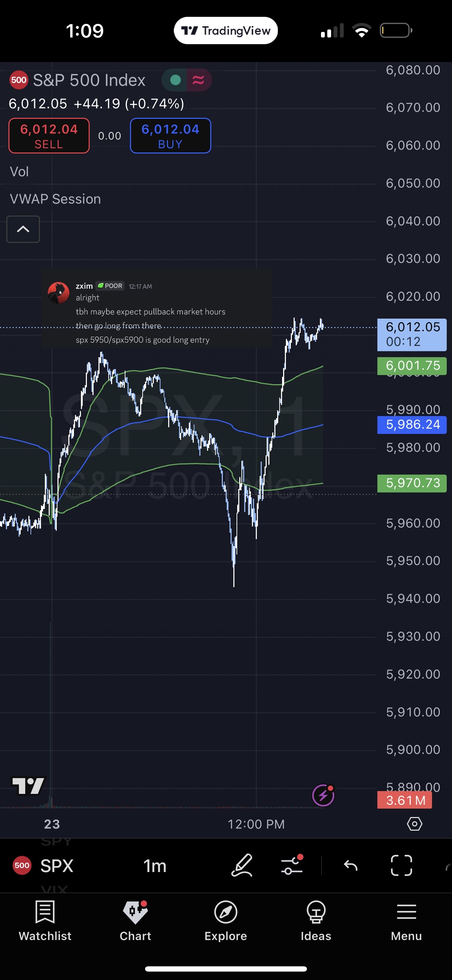Viewport: 452px width, 980px height.
Task: Change the 1m timeframe interval
Action: click(x=155, y=866)
